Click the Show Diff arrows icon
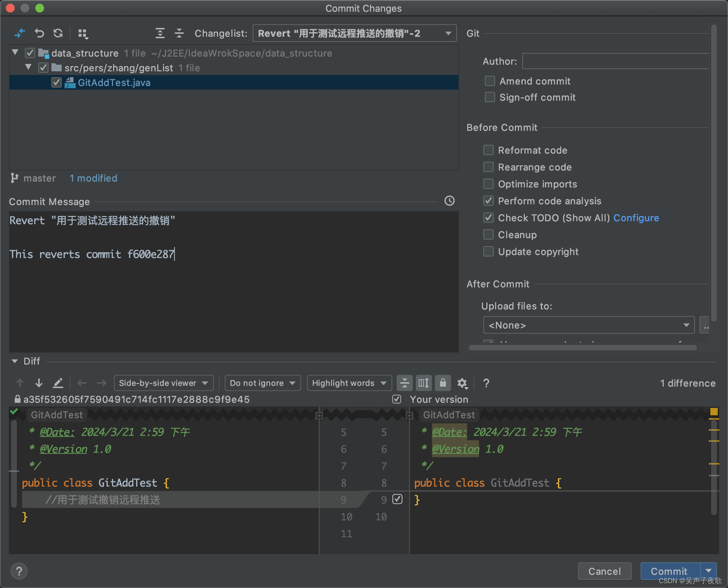728x588 pixels. coord(20,33)
